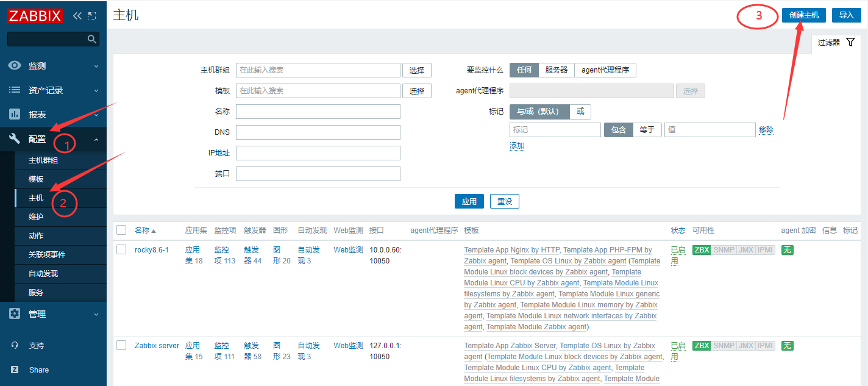The height and width of the screenshot is (386, 868).
Task: Collapse the sidebar with the double-arrow icon
Action: point(77,15)
